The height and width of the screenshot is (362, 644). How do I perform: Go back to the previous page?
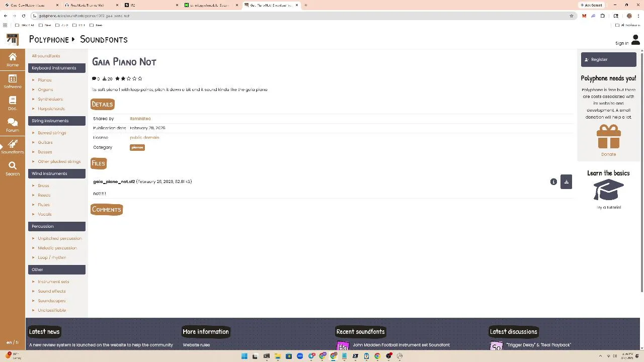click(6, 16)
